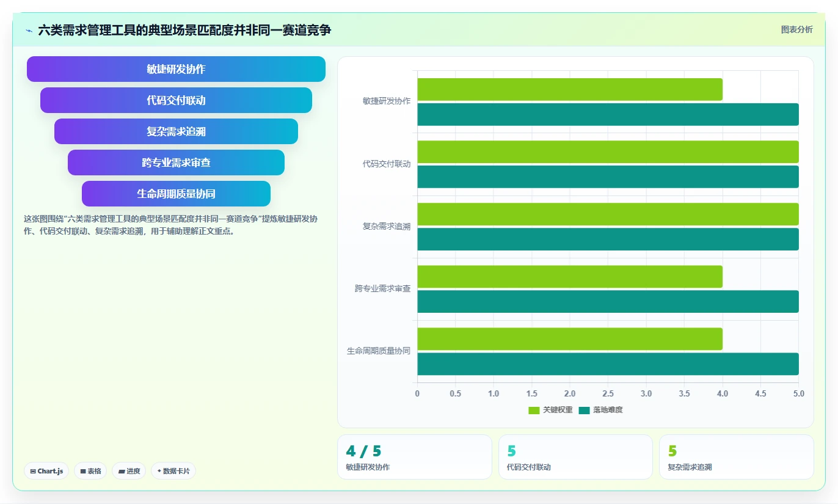Open the 4 / 5 敏捷研发协作 data card
Viewport: 838px width, 504px height.
415,457
